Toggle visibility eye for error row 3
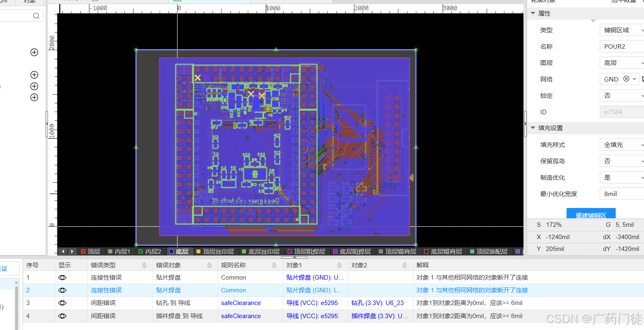This screenshot has width=644, height=330. tap(62, 303)
